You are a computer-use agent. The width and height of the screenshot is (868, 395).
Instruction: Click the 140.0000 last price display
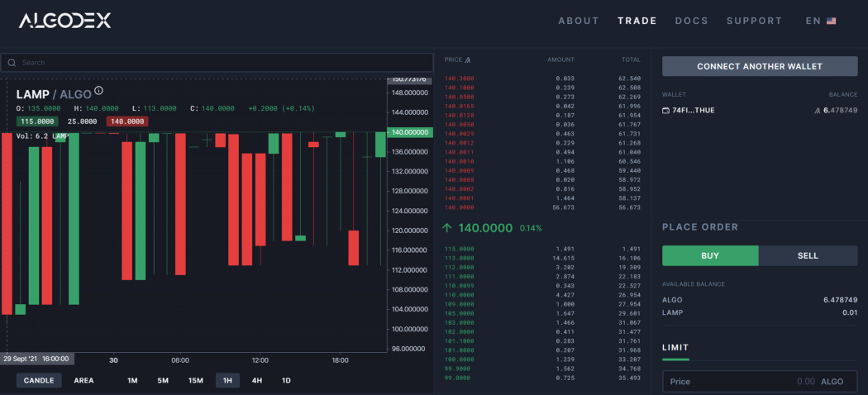(485, 228)
